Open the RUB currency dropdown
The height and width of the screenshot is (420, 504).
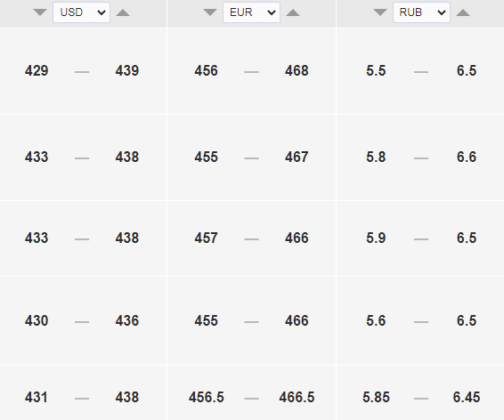pos(421,12)
